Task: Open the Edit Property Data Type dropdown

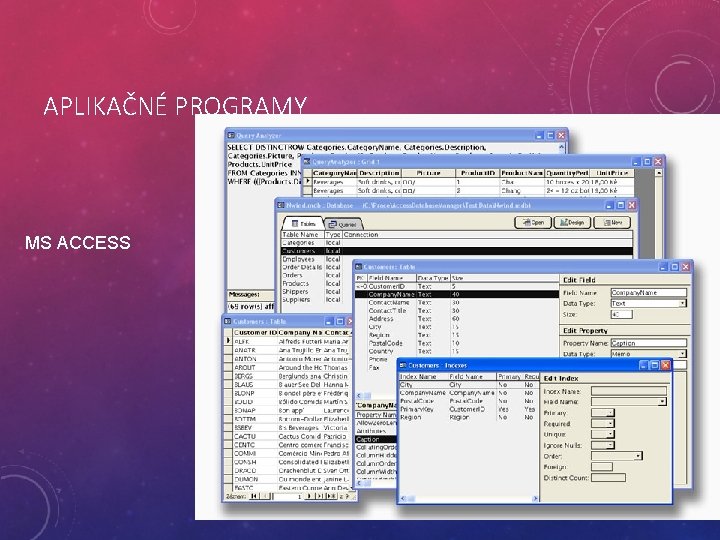Action: [x=682, y=354]
